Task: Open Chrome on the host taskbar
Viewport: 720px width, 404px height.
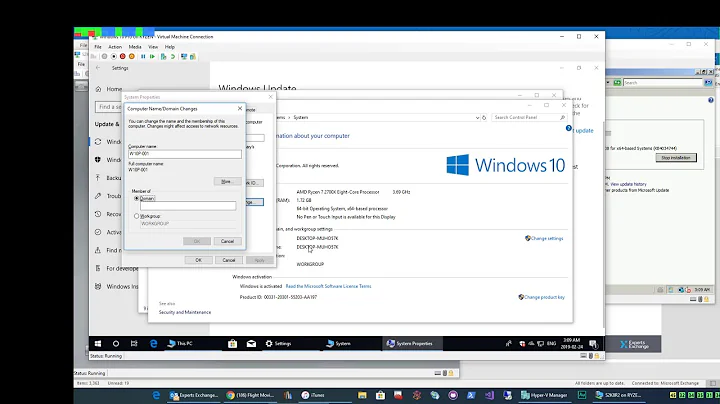Action: pyautogui.click(x=251, y=395)
